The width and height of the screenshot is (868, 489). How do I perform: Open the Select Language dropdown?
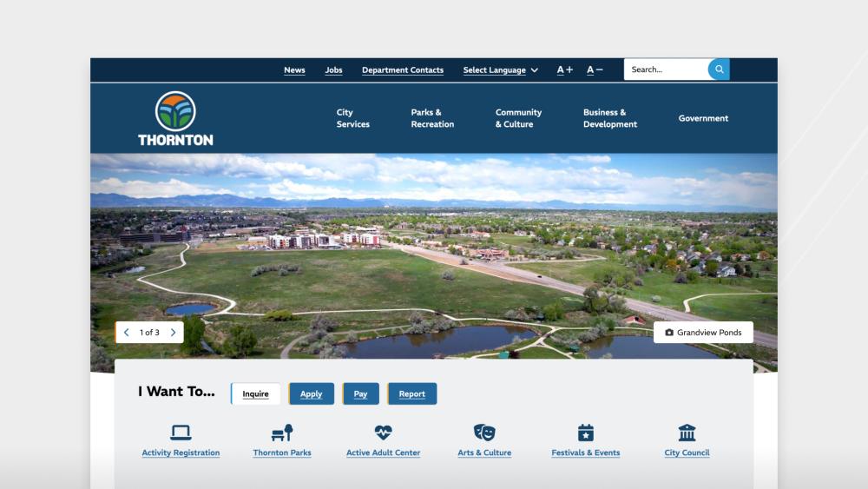500,70
